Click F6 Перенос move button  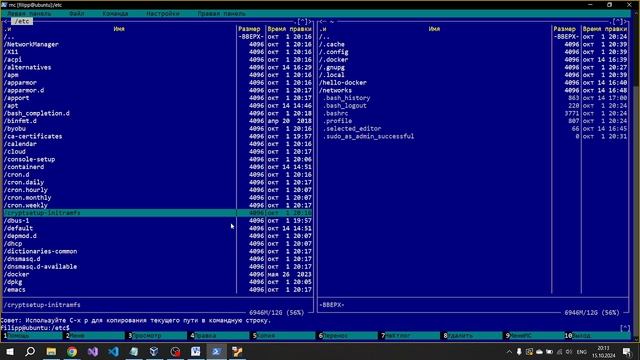point(348,336)
